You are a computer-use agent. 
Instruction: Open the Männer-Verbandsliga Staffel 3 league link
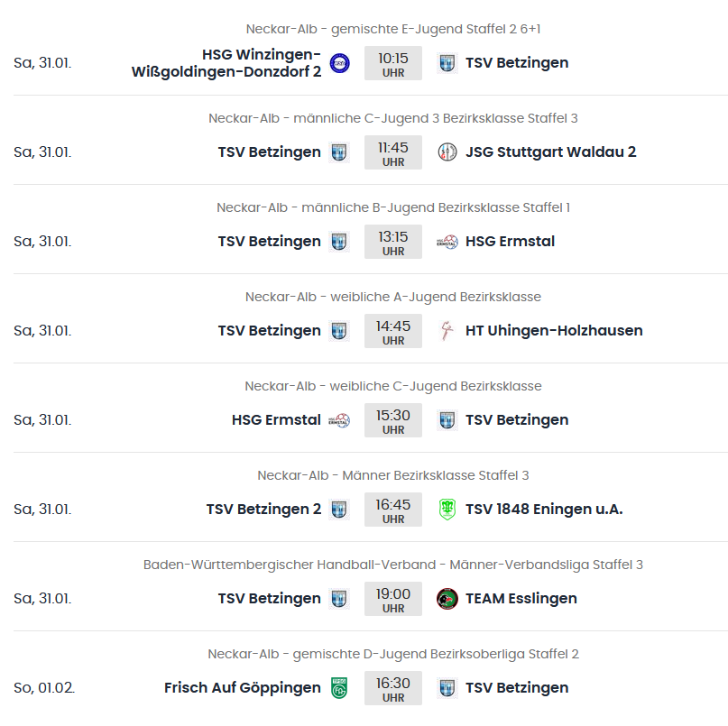point(393,565)
